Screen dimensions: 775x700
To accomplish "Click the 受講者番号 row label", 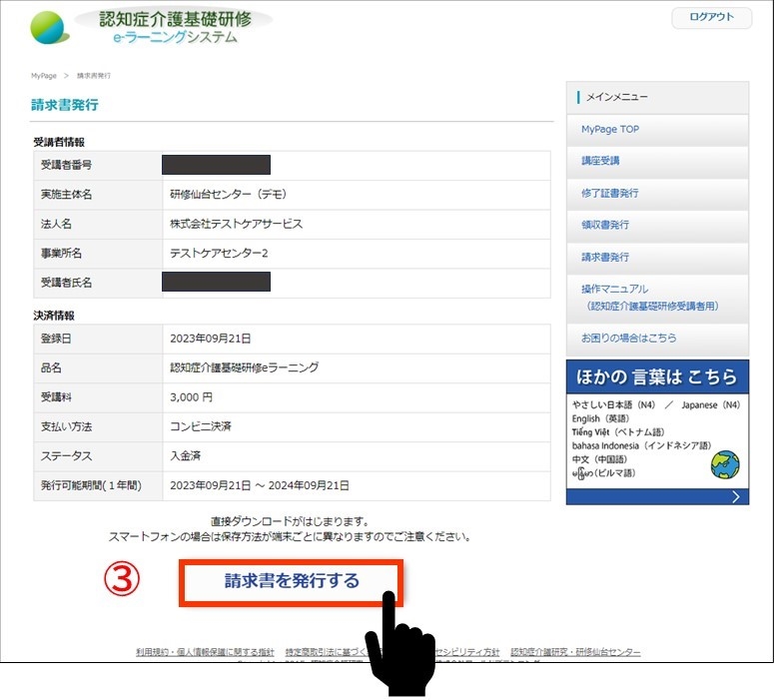I will point(66,165).
